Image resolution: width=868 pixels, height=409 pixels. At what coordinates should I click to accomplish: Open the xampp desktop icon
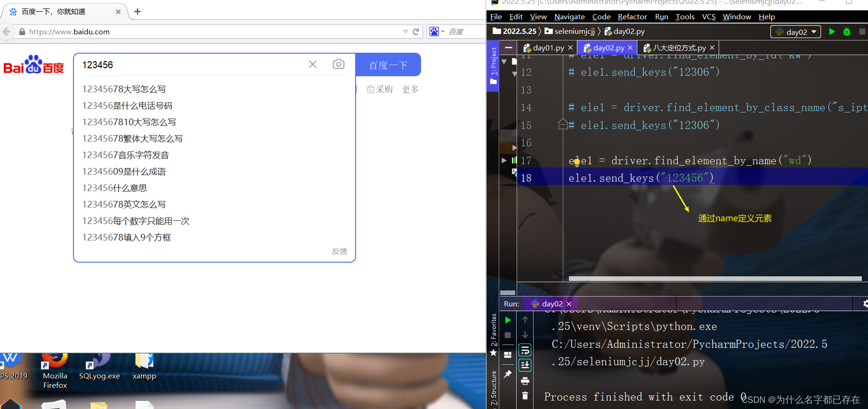pos(144,367)
